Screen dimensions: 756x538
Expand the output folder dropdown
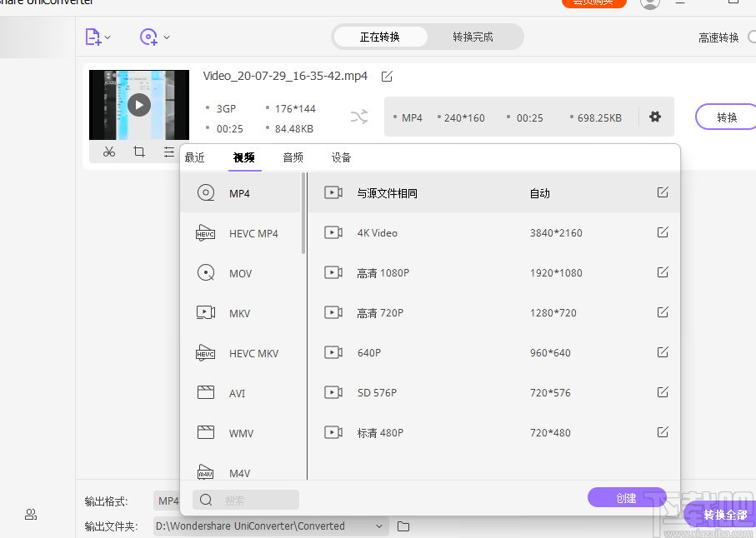click(380, 526)
